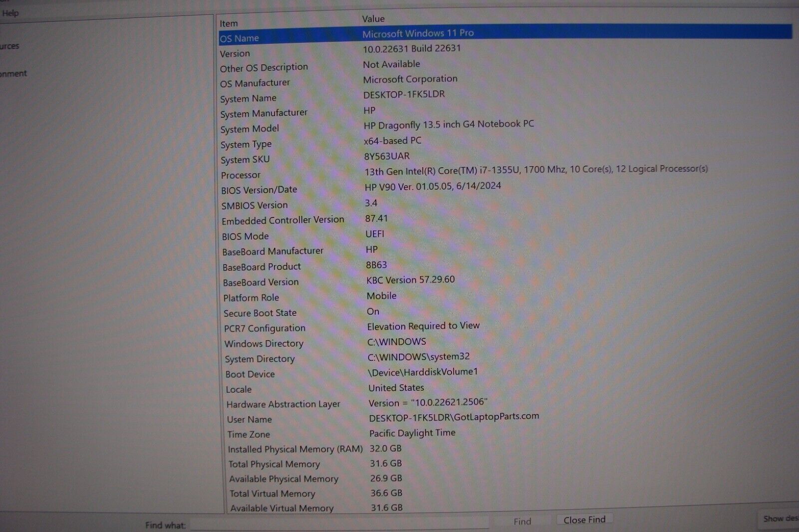Select the Available Physical Memory row
Viewport: 799px width, 532px height.
[x=505, y=478]
